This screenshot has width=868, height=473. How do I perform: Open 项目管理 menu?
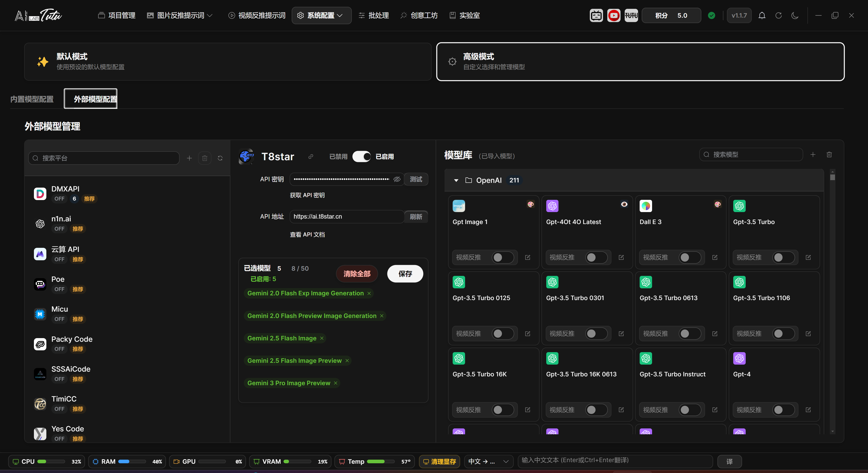click(x=117, y=16)
